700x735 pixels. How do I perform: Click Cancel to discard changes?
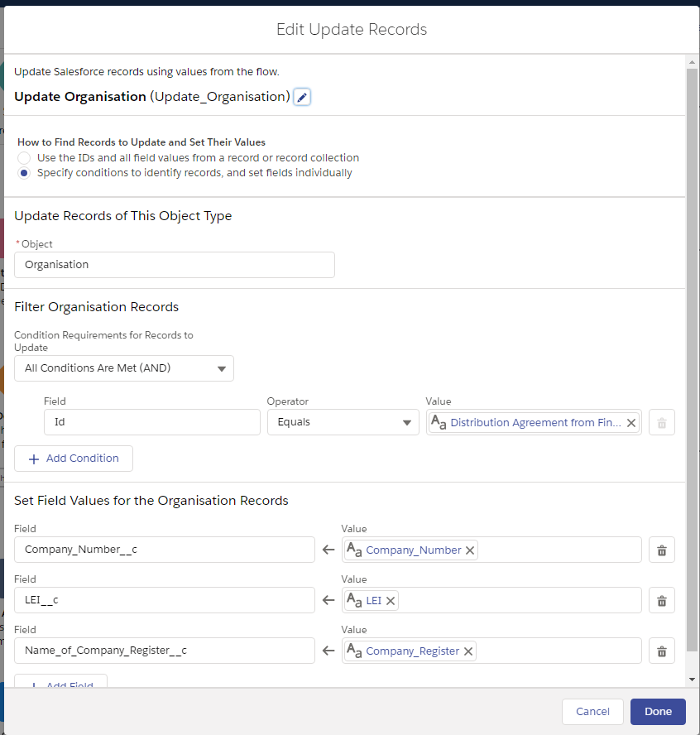(x=592, y=712)
